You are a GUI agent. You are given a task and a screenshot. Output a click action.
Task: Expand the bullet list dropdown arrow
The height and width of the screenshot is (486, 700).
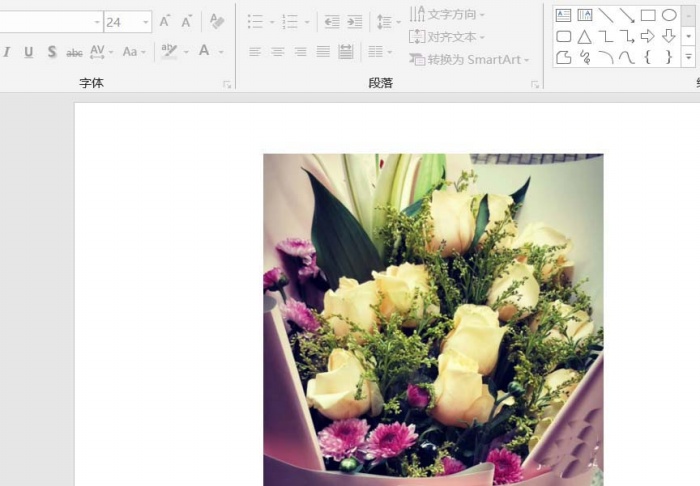tap(271, 21)
